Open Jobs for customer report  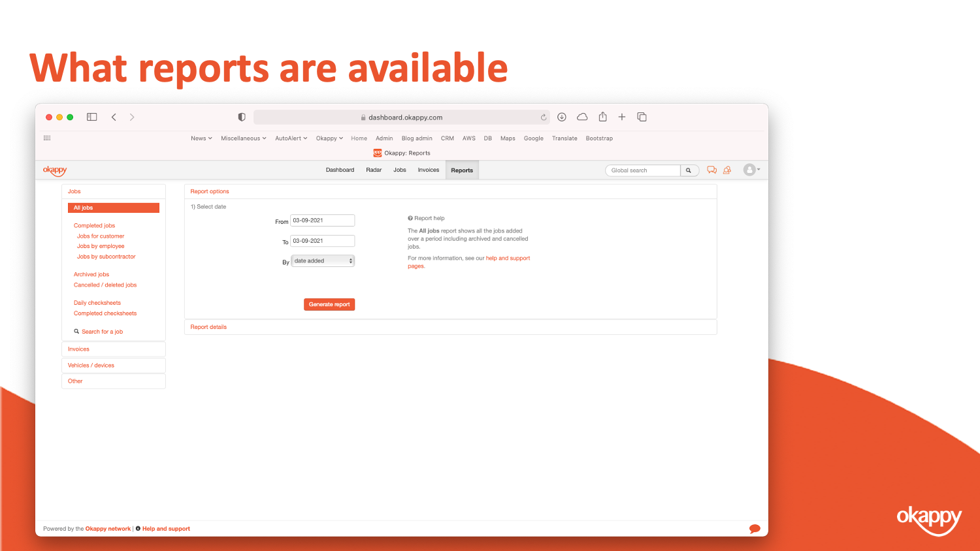(101, 236)
